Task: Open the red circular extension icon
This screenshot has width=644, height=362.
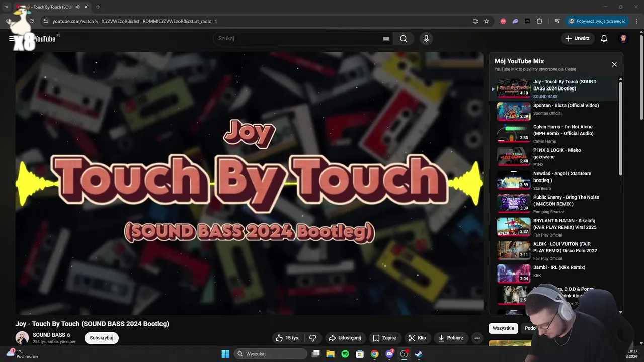Action: tap(503, 21)
